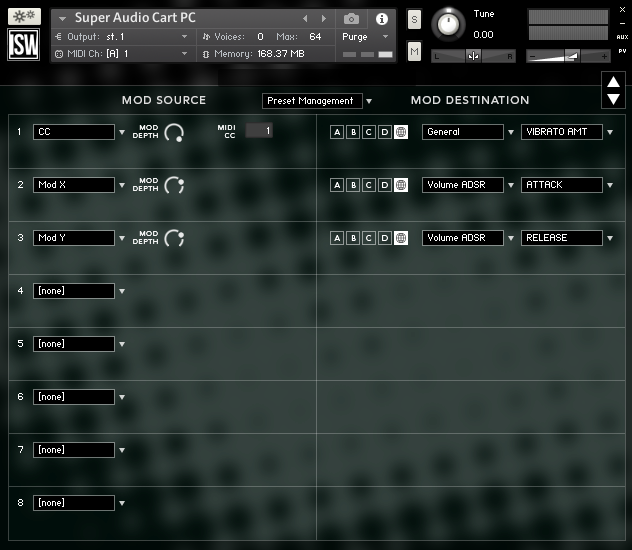Click the Voices icon
The width and height of the screenshot is (632, 550).
pyautogui.click(x=206, y=37)
